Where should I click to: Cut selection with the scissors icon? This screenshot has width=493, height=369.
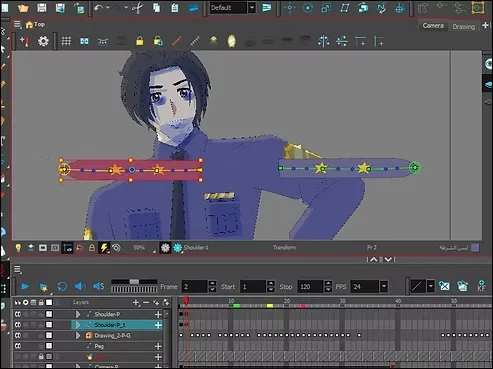(x=137, y=8)
